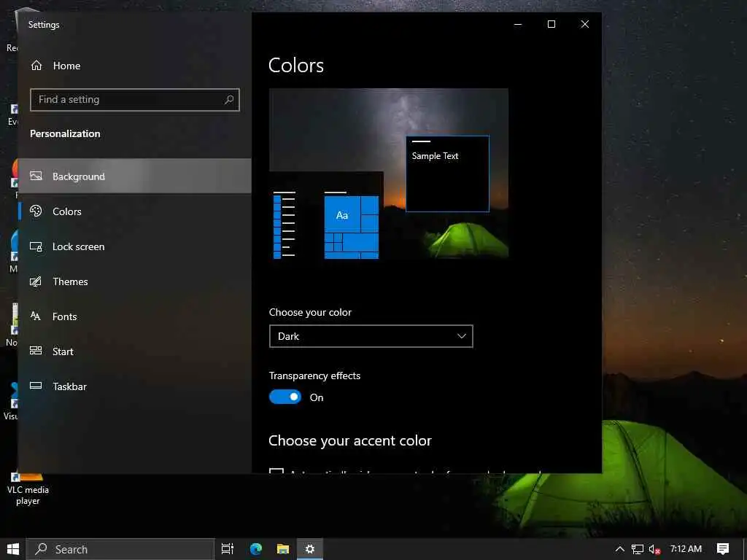Open the Themes settings page
The height and width of the screenshot is (560, 747).
pyautogui.click(x=135, y=281)
